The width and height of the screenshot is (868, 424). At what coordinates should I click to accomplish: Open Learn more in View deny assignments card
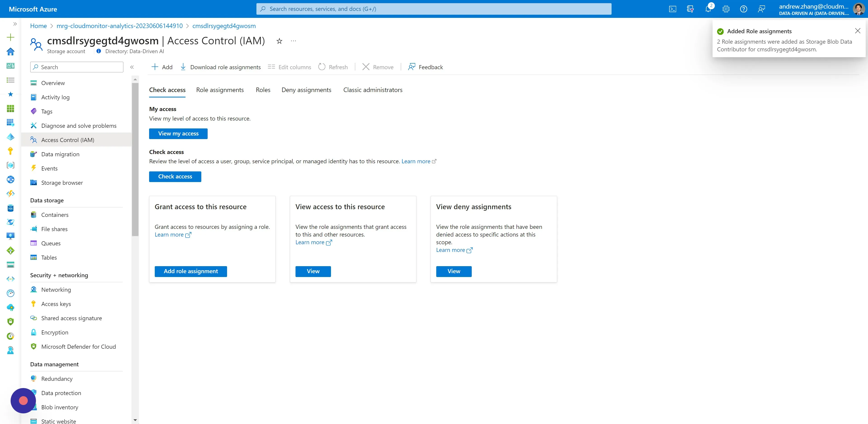[x=454, y=250]
